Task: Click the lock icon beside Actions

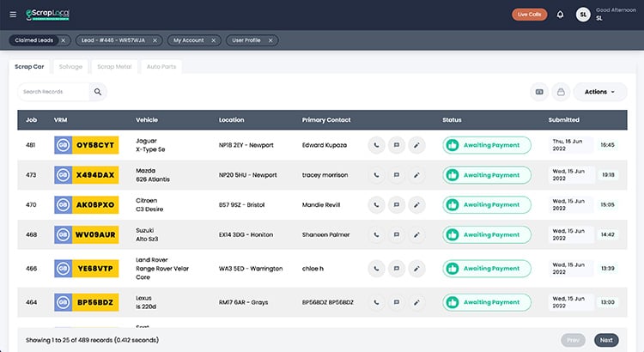Action: [x=561, y=92]
